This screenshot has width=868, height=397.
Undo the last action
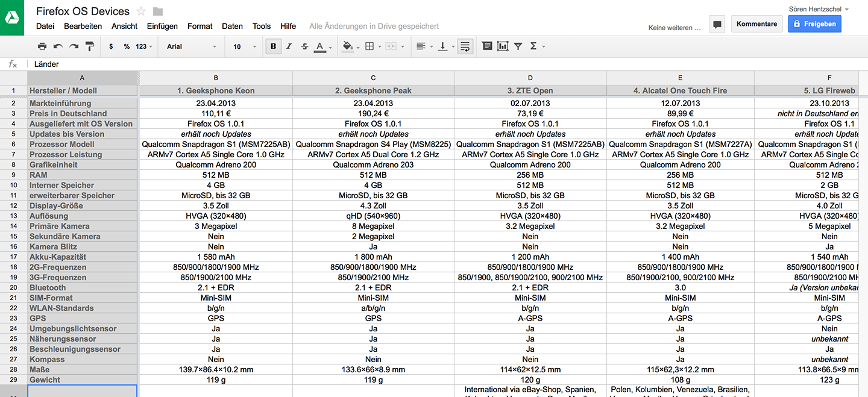pos(58,46)
